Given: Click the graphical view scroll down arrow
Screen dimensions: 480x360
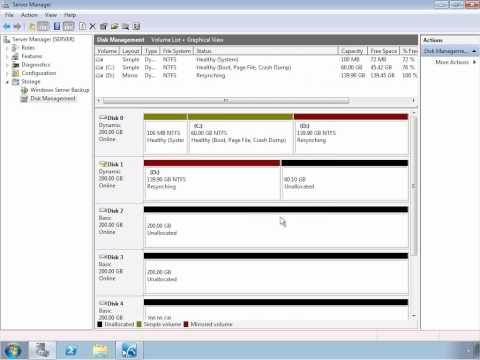Looking at the screenshot, I should coord(414,315).
